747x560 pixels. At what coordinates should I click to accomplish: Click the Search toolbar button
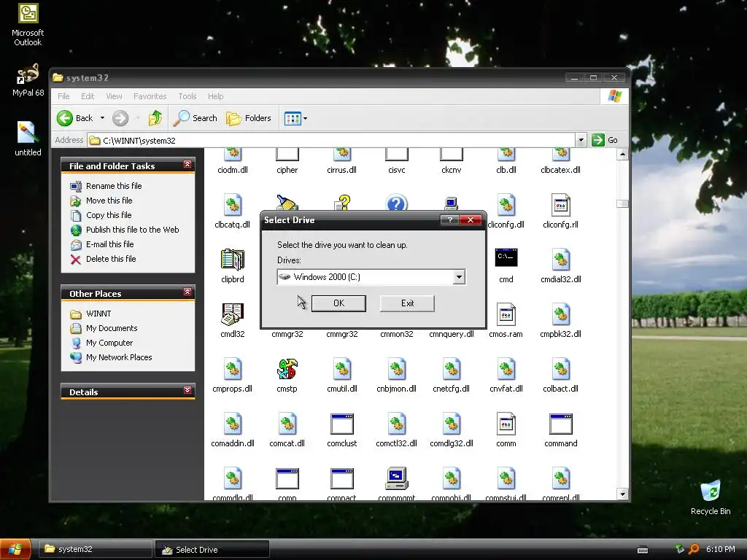tap(196, 118)
